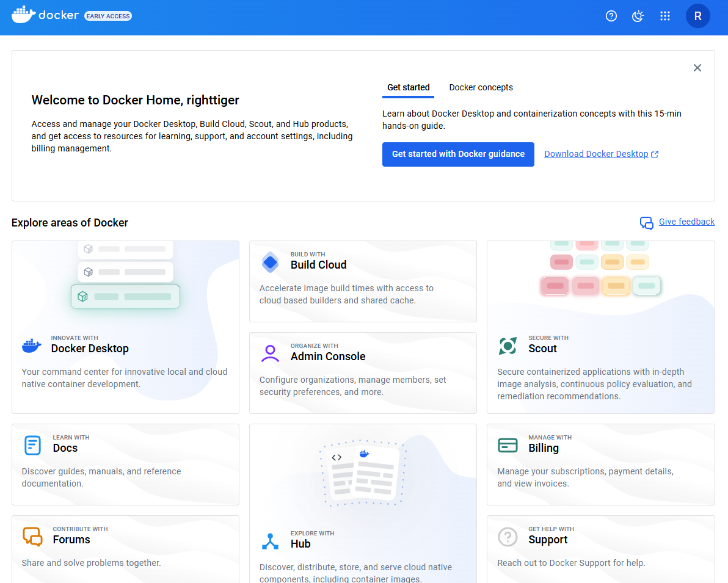Open the apps grid launcher icon
728x583 pixels.
[x=665, y=16]
